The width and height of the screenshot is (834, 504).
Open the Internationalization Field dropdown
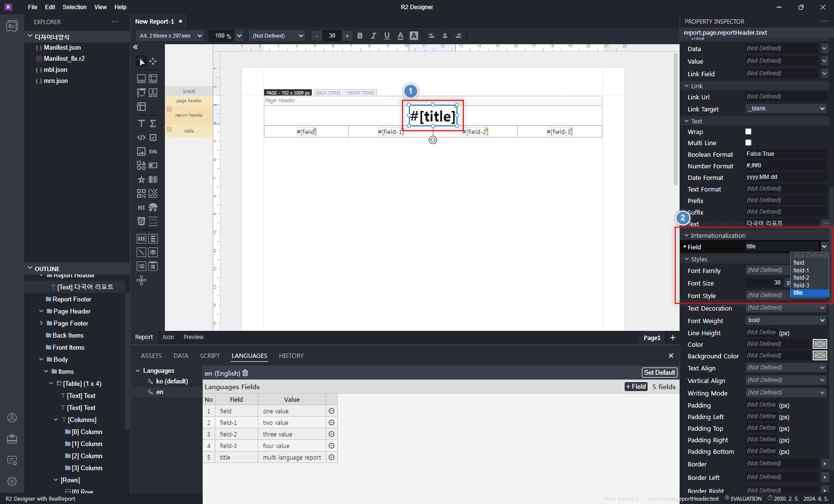click(x=824, y=246)
